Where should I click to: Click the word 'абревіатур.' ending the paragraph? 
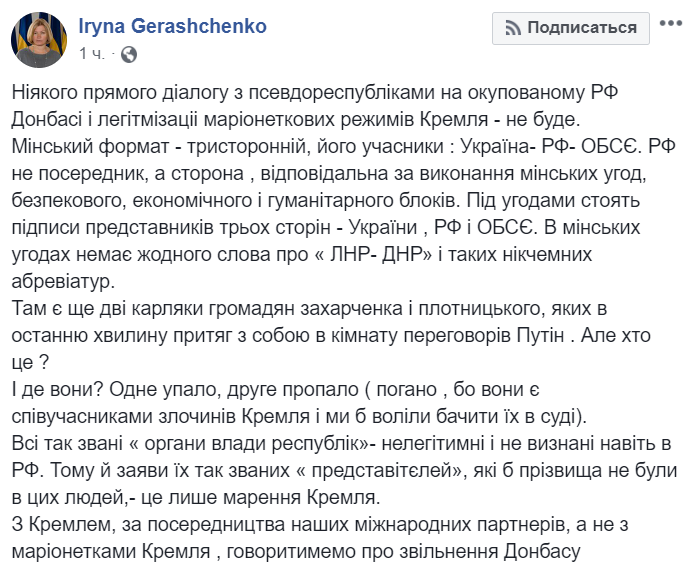pyautogui.click(x=63, y=281)
